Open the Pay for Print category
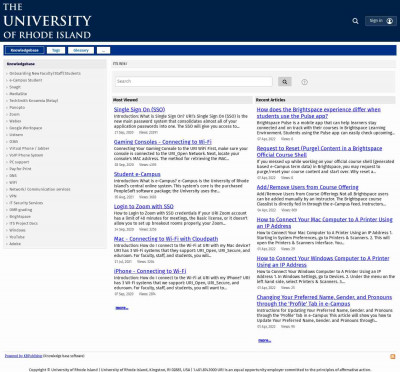Screen dimensions: 400x372 click(x=20, y=169)
